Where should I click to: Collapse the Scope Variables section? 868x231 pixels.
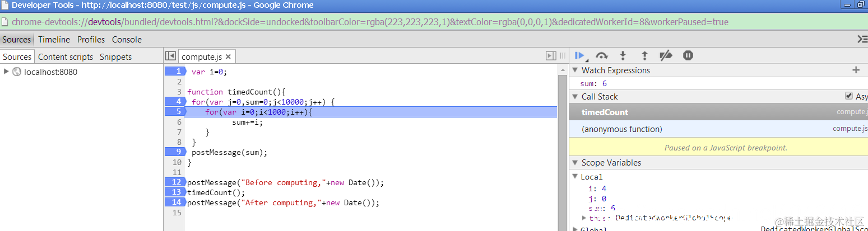[575, 162]
